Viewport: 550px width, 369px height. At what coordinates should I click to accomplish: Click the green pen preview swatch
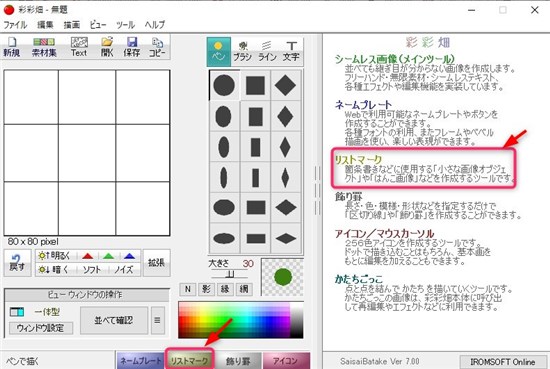[283, 277]
